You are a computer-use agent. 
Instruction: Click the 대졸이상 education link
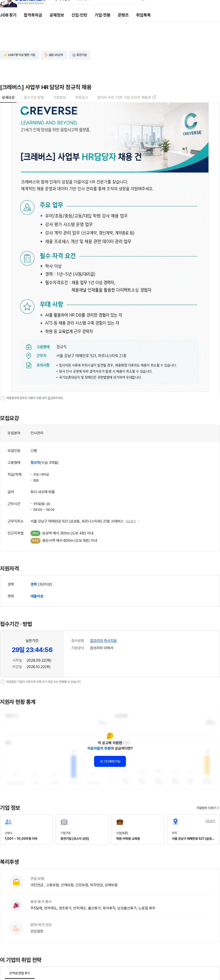tap(37, 596)
